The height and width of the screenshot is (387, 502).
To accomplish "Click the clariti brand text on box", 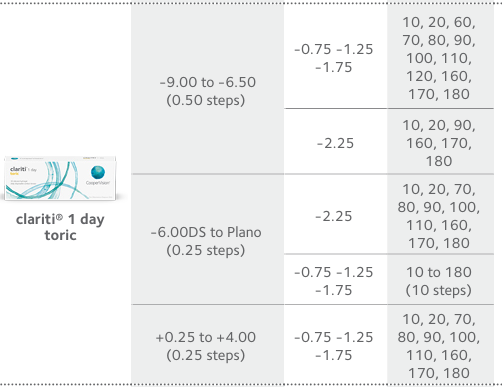I will click(x=18, y=169).
